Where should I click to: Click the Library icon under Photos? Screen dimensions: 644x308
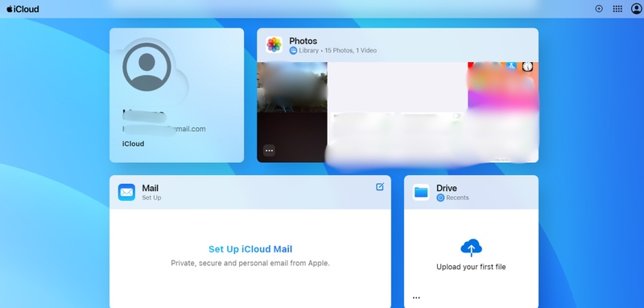click(293, 51)
